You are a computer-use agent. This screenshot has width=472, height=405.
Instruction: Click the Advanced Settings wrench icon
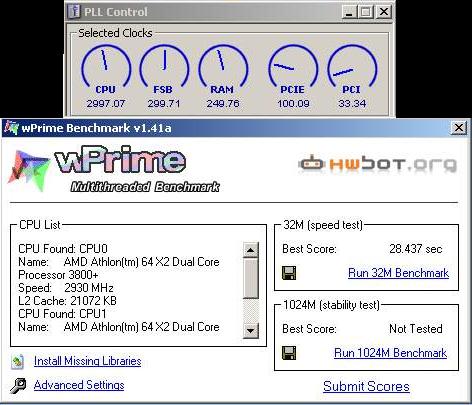(18, 386)
